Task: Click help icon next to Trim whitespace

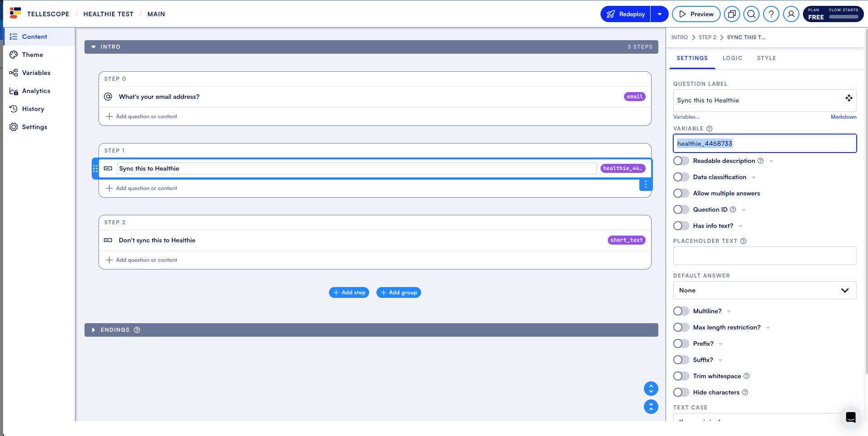Action: [746, 376]
